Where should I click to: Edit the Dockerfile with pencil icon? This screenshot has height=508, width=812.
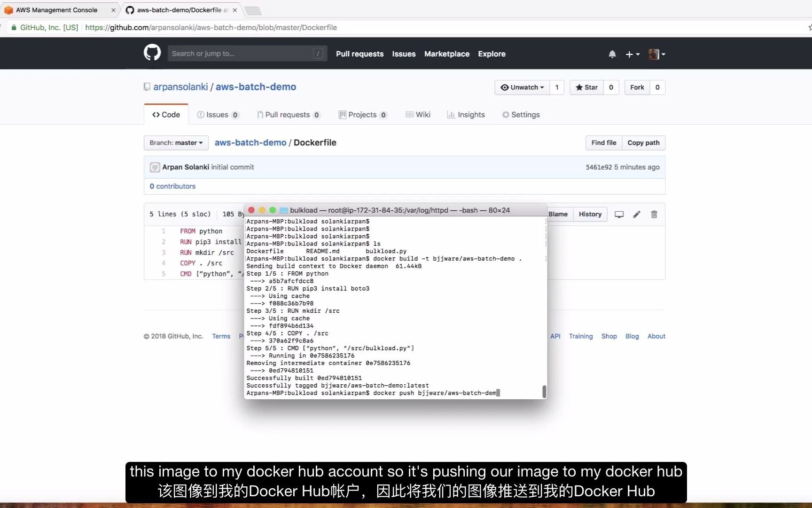[637, 214]
